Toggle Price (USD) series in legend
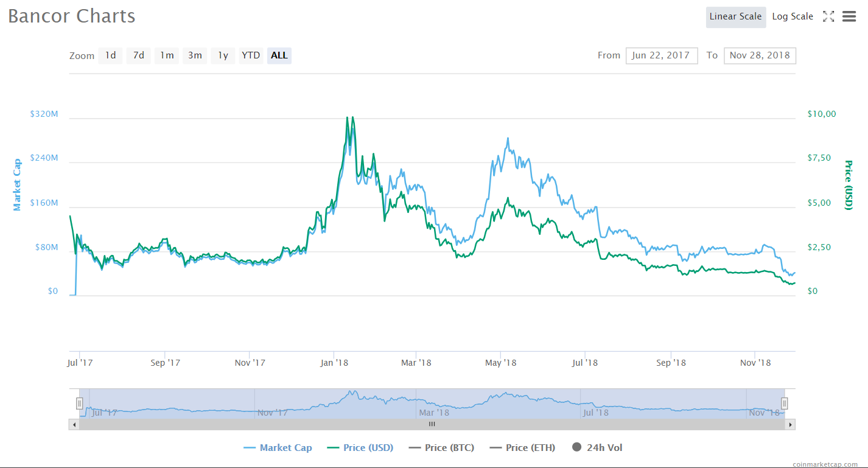The image size is (868, 468). [360, 448]
